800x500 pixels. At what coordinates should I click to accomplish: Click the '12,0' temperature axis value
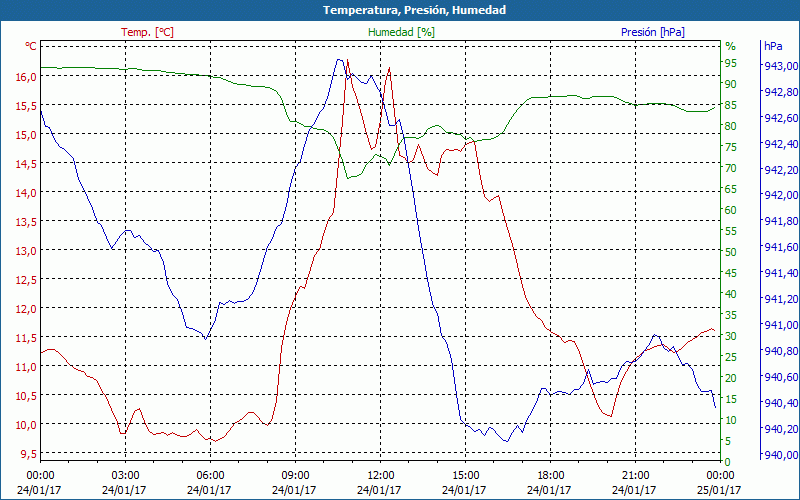pos(27,309)
